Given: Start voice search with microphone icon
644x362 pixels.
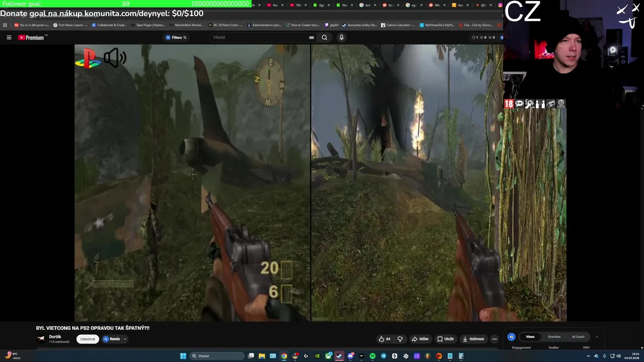Looking at the screenshot, I should click(x=341, y=37).
